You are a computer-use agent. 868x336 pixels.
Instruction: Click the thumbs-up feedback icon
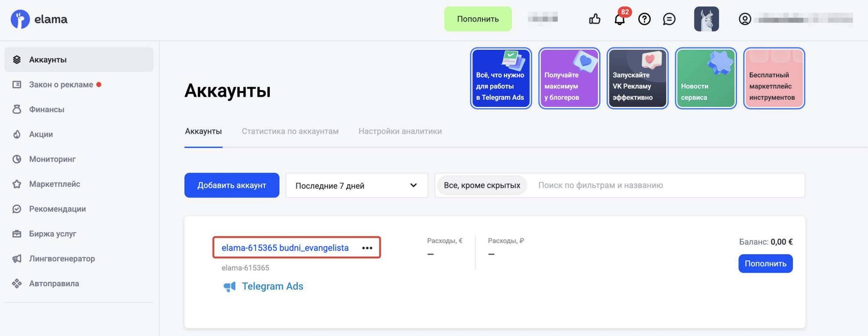click(594, 19)
